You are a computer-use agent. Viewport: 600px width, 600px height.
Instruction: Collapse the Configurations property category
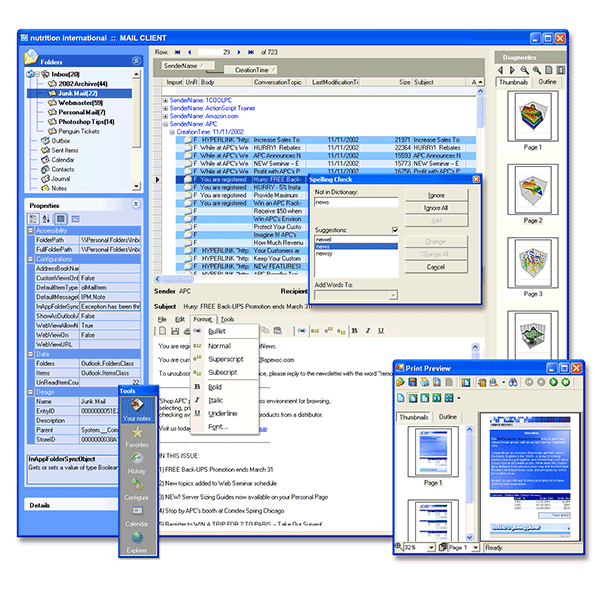(x=30, y=259)
